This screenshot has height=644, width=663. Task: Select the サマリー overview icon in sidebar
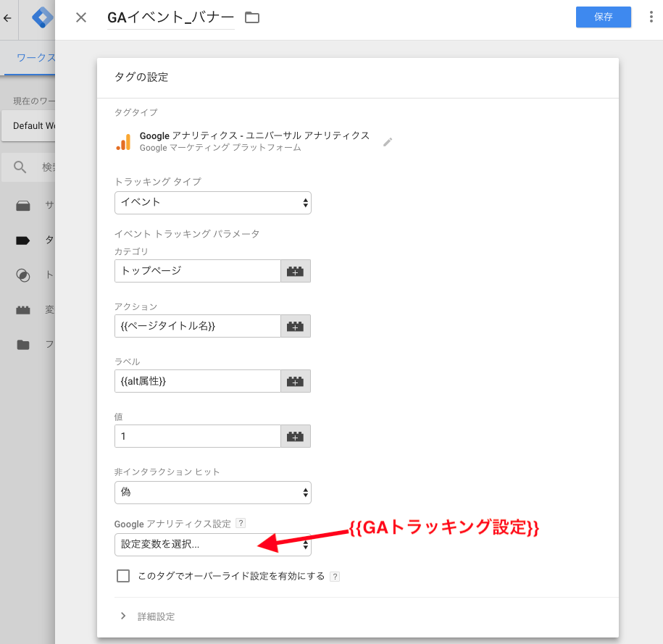(22, 205)
